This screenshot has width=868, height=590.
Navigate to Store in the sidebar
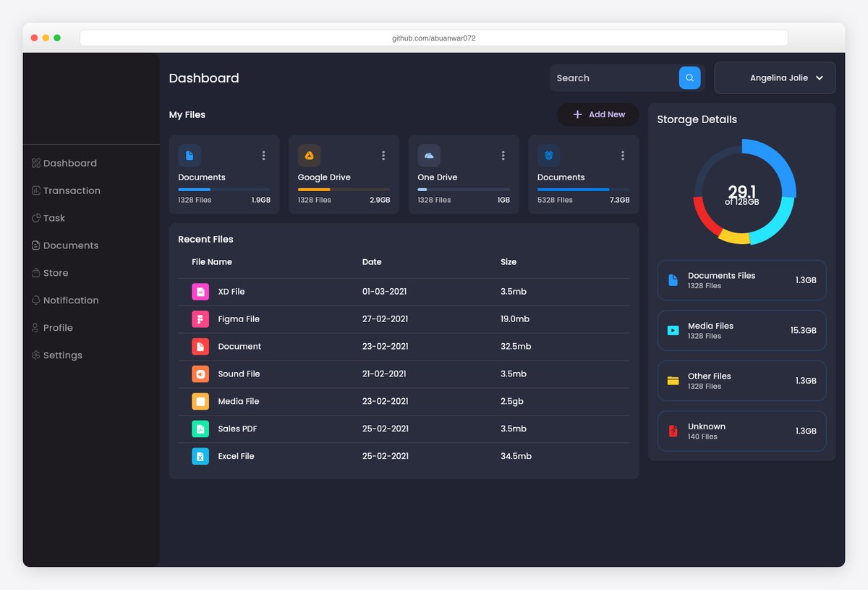(56, 274)
